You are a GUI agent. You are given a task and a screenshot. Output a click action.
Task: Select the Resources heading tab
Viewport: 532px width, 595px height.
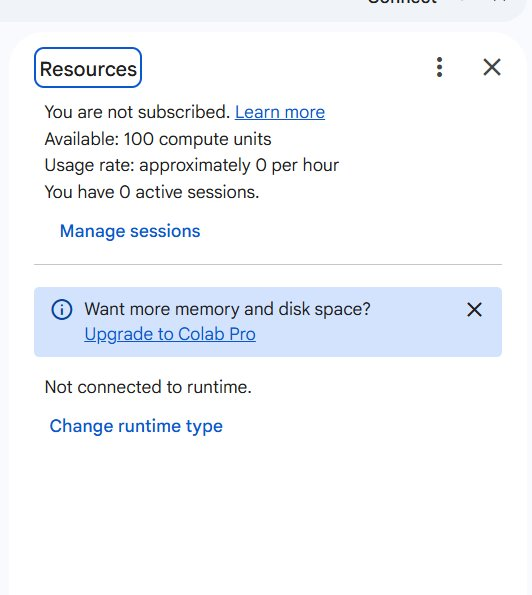coord(88,68)
